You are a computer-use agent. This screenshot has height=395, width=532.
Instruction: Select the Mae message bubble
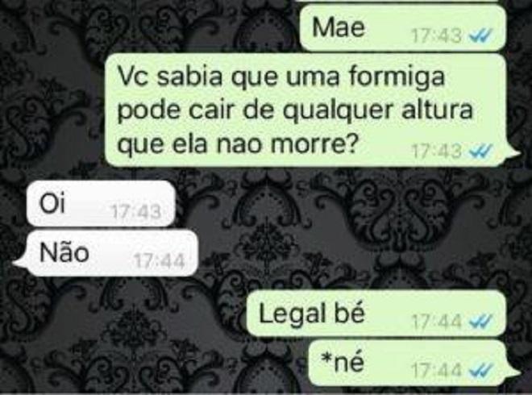pyautogui.click(x=403, y=28)
